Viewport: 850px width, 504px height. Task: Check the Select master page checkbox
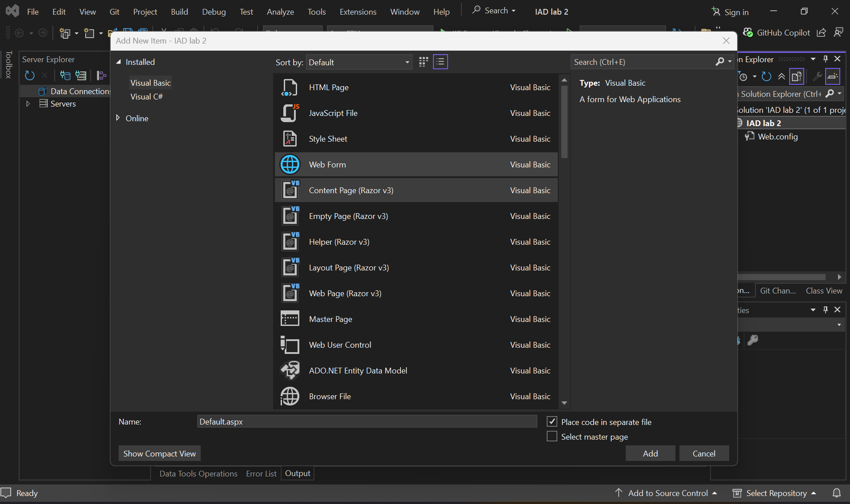point(552,437)
